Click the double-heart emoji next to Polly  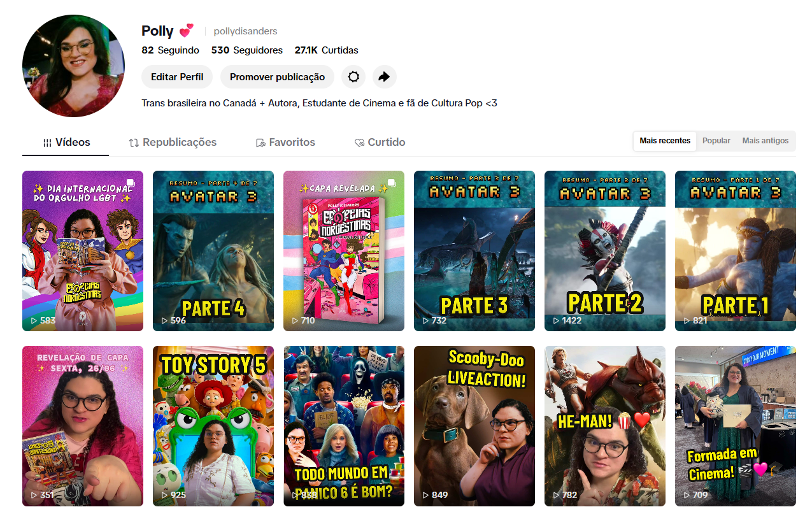pyautogui.click(x=186, y=31)
